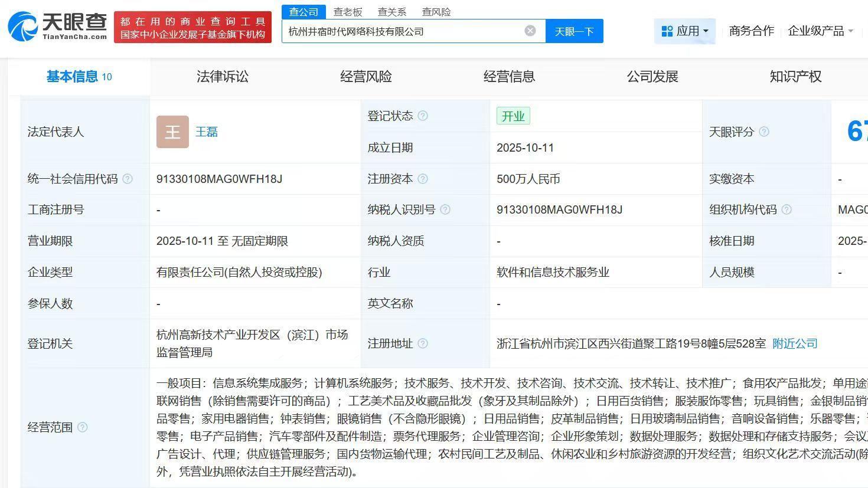Select the registered address text
Screen dimensions: 868x488
point(631,343)
